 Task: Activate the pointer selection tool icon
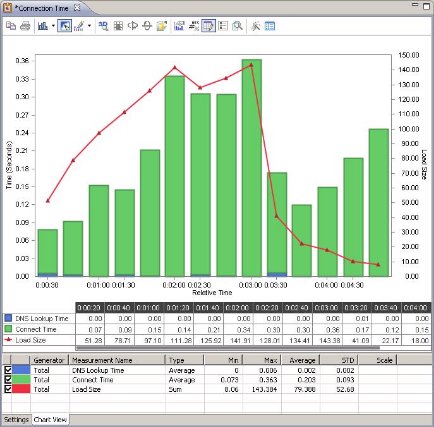pyautogui.click(x=64, y=26)
